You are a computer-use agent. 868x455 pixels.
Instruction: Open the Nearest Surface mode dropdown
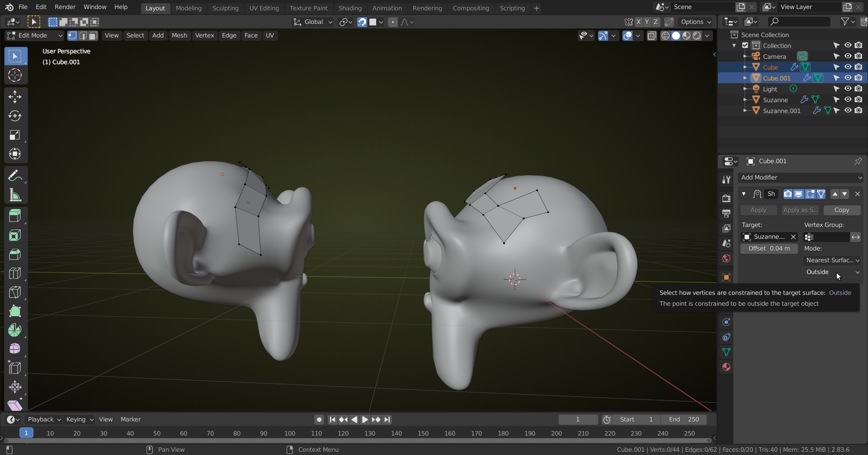pyautogui.click(x=832, y=260)
